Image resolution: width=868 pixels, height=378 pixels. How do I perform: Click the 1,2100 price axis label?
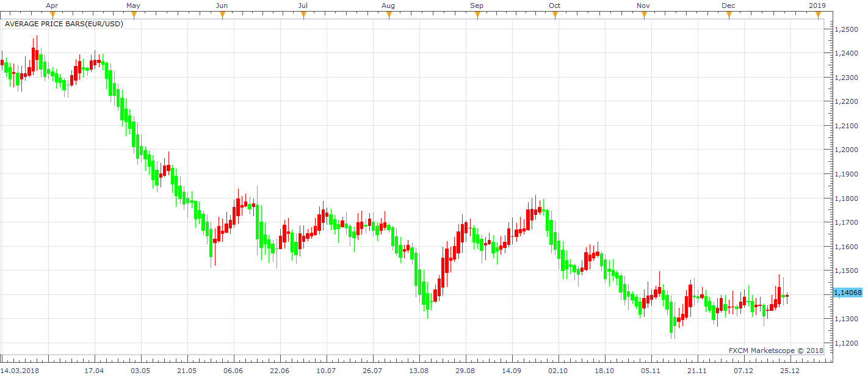[x=846, y=126]
